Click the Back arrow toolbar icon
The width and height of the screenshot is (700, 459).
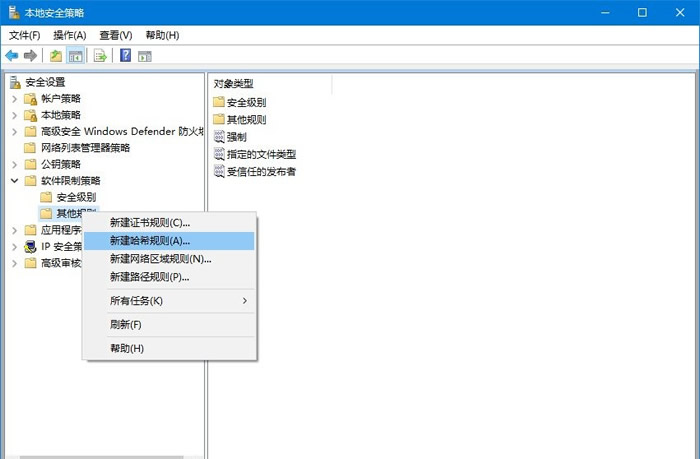[x=12, y=56]
